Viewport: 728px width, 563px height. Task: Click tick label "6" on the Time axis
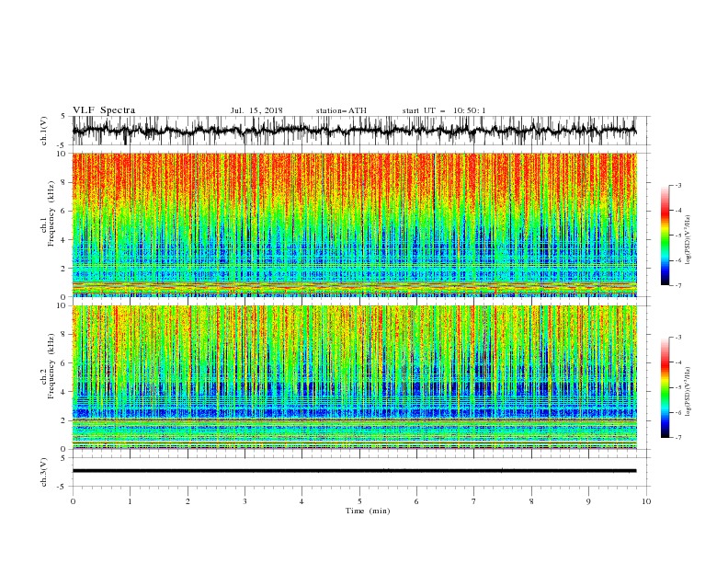coord(416,501)
